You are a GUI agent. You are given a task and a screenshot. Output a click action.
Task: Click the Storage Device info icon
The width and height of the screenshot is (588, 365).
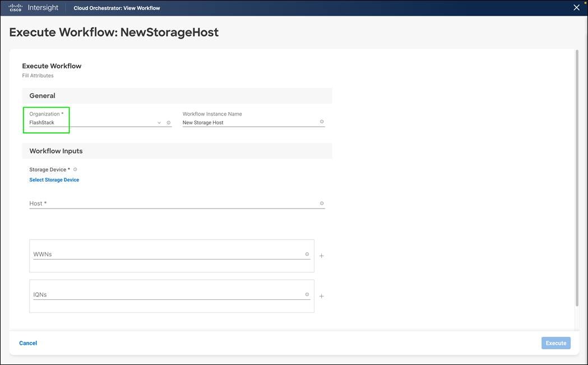click(75, 169)
